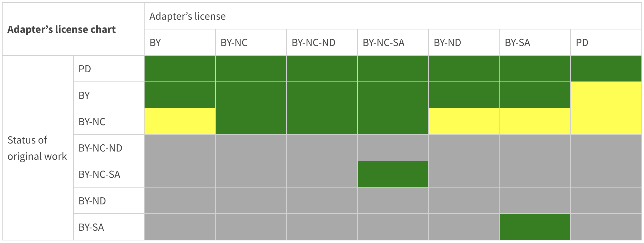Click the "Adapter's license chart" title cell

61,29
